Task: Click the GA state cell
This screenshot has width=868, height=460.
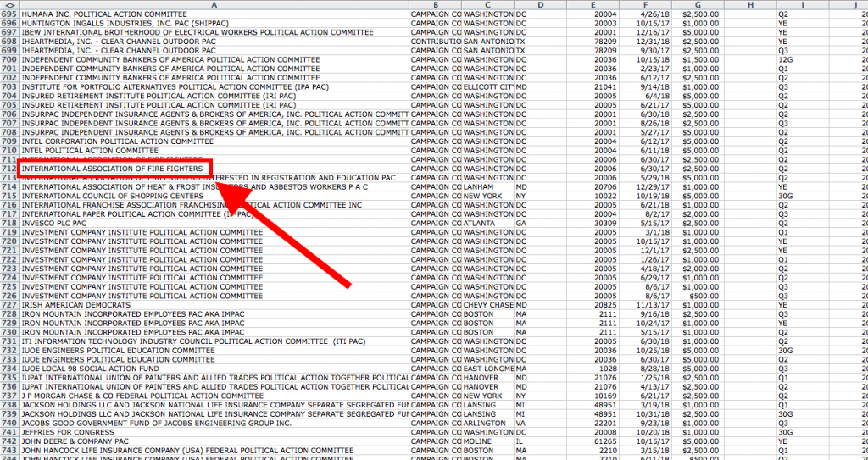Action: point(540,223)
